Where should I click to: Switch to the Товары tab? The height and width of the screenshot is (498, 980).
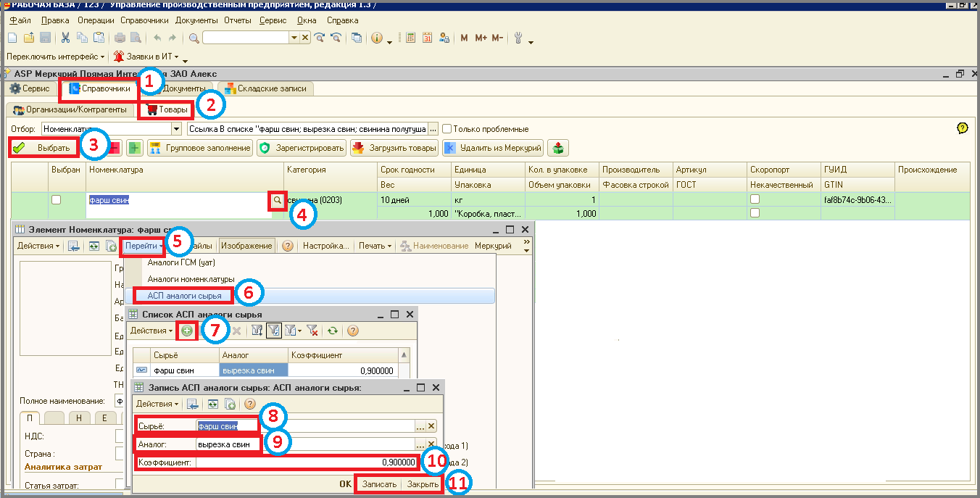pos(167,109)
